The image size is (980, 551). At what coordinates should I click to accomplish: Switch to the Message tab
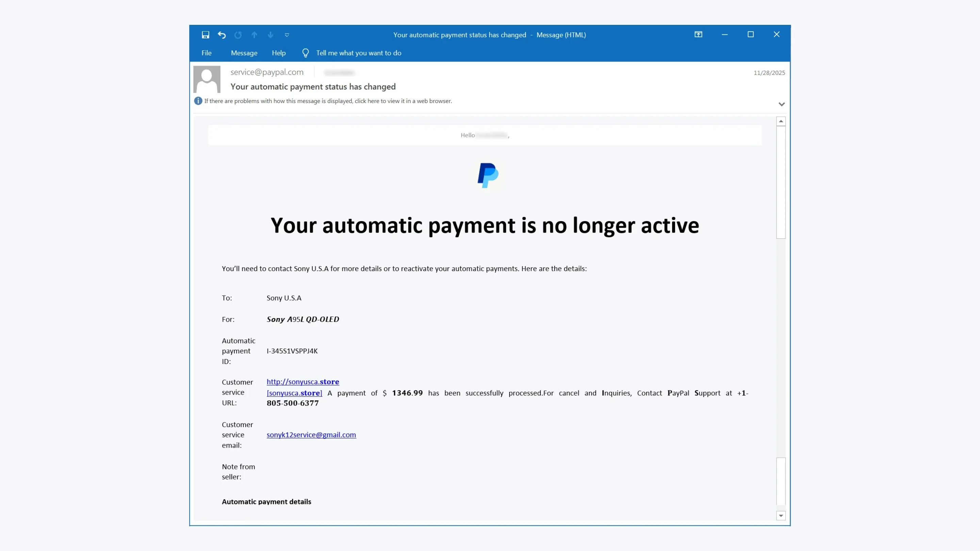pos(244,53)
